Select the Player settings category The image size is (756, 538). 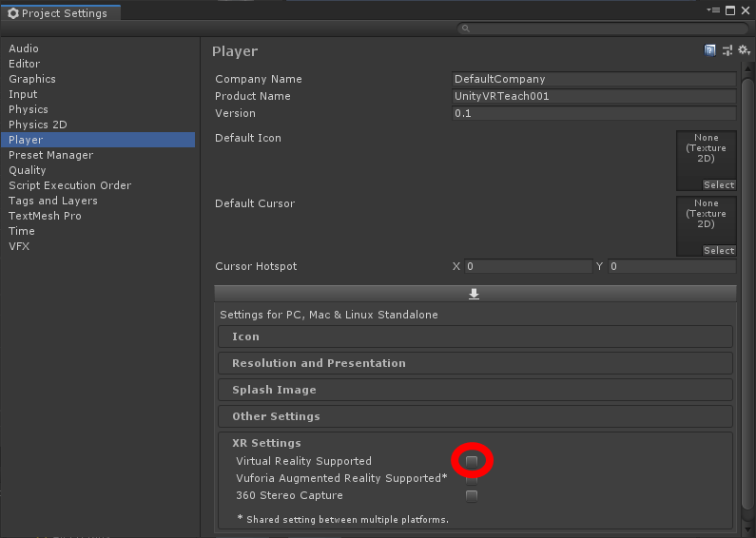tap(98, 140)
